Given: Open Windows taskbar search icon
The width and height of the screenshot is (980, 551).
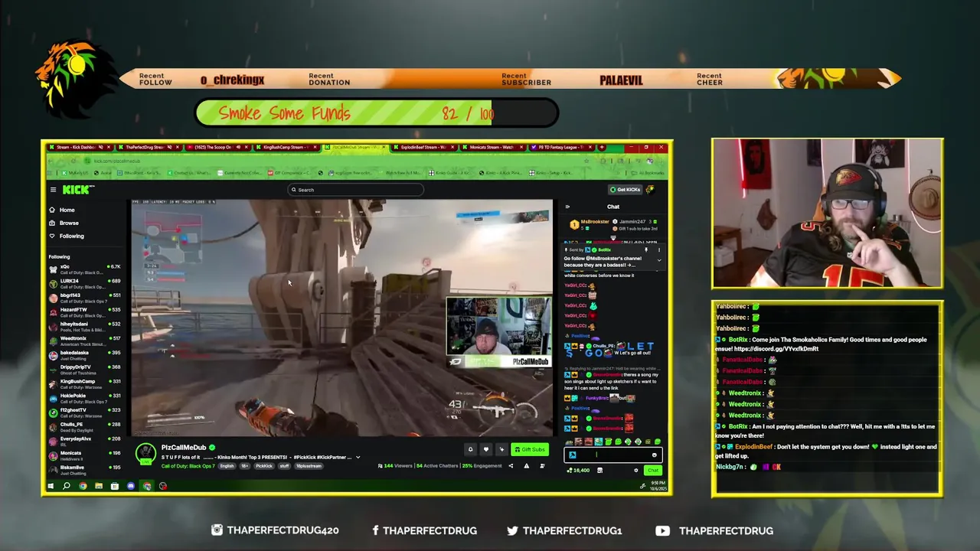Looking at the screenshot, I should [x=67, y=486].
